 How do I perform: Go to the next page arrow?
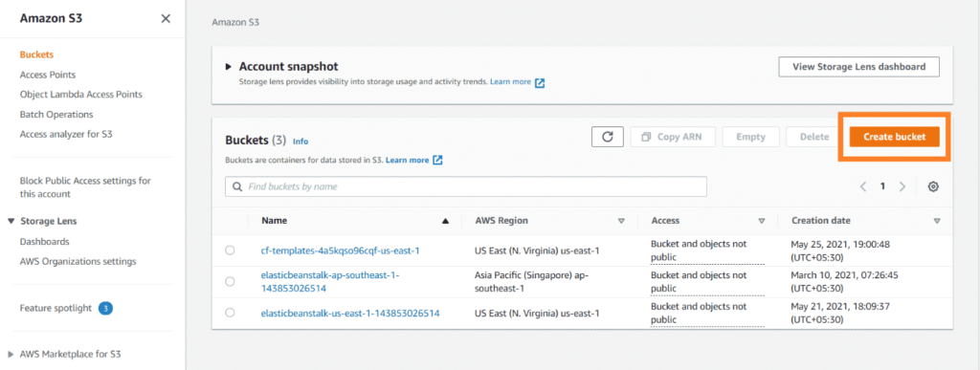click(x=902, y=186)
